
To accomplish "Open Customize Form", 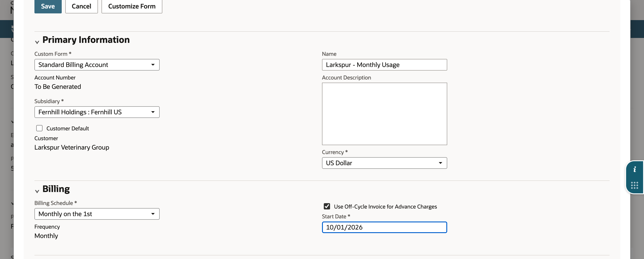I will click(132, 6).
